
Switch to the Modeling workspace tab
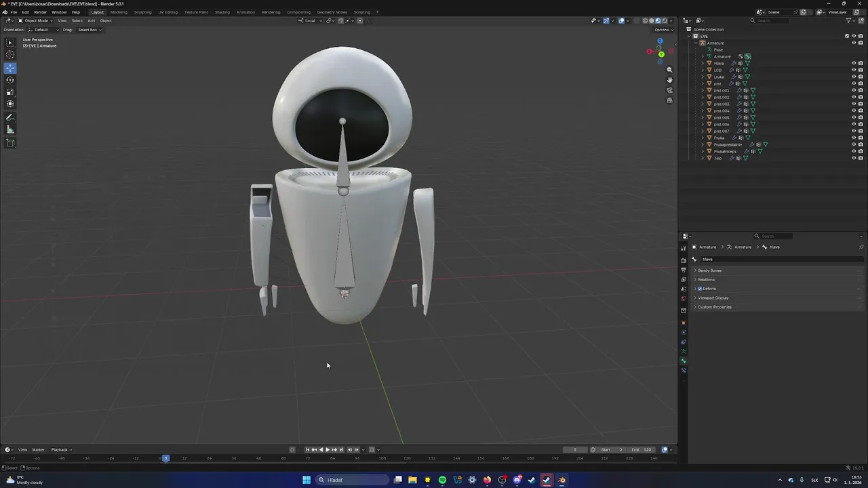119,12
